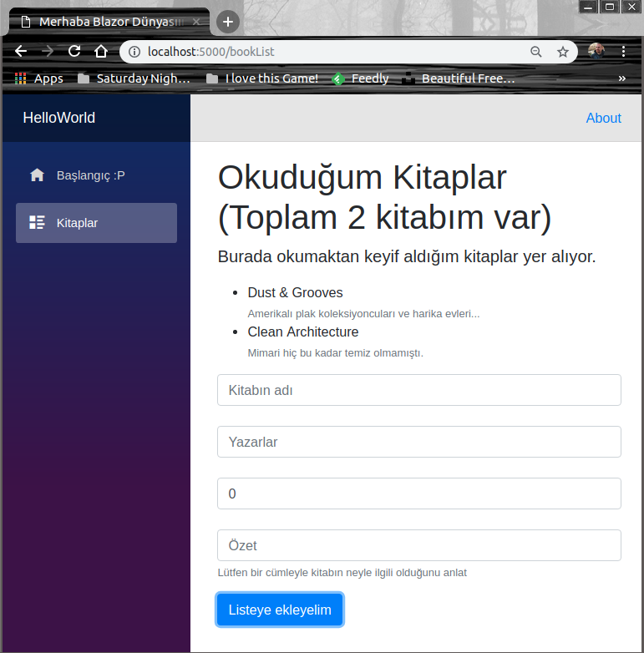
Task: Click the user profile avatar icon
Action: coord(596,52)
